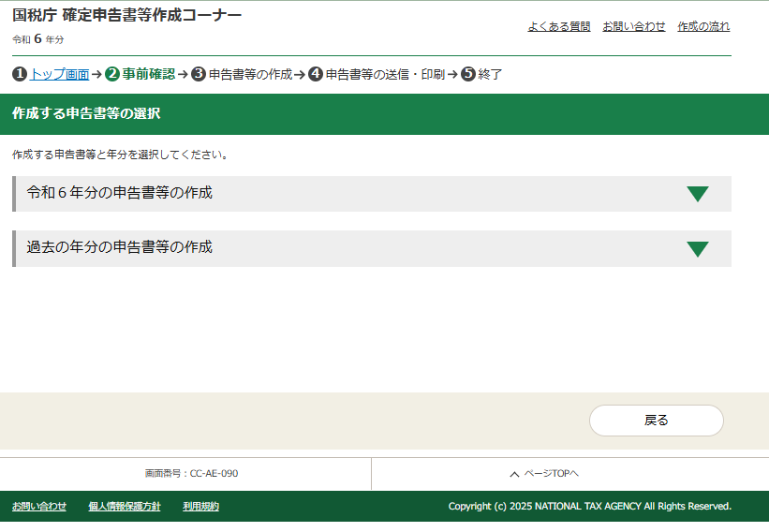769x532 pixels.
Task: Open the 利用規約 footer link
Action: (200, 507)
